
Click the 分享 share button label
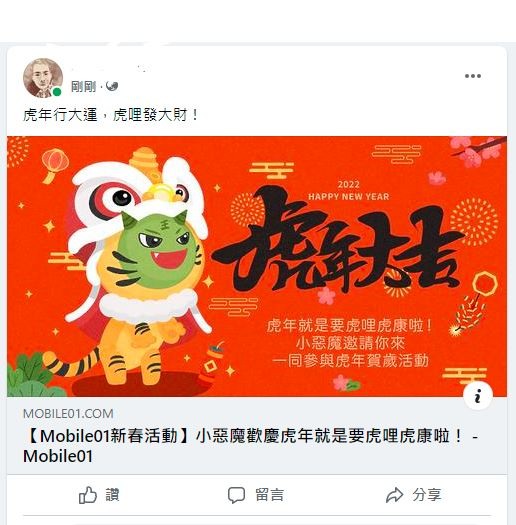click(x=427, y=495)
